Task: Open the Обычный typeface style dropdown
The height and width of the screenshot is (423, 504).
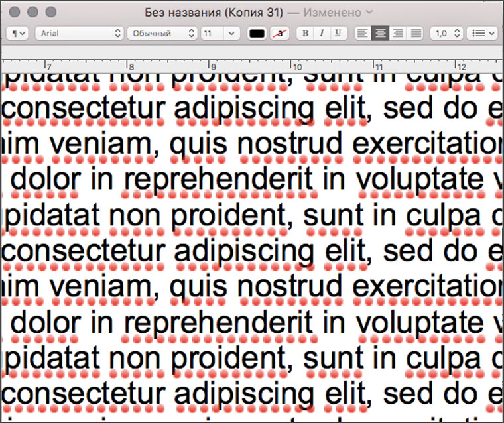Action: click(162, 33)
